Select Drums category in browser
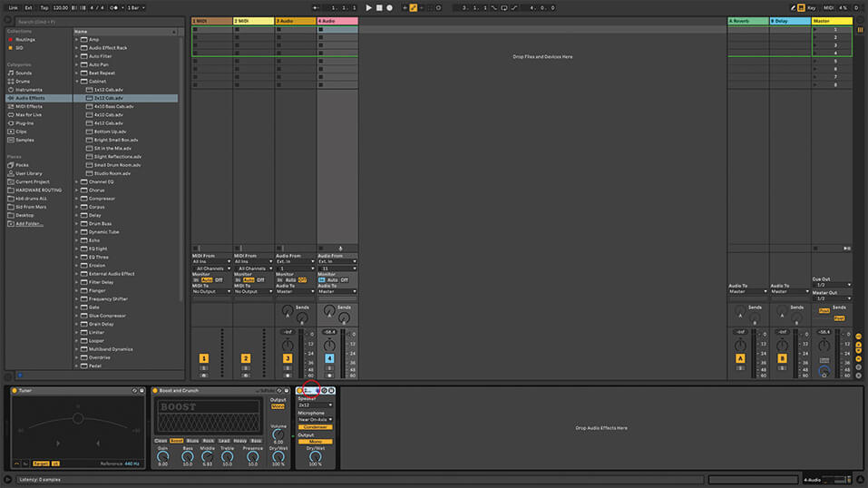 23,82
